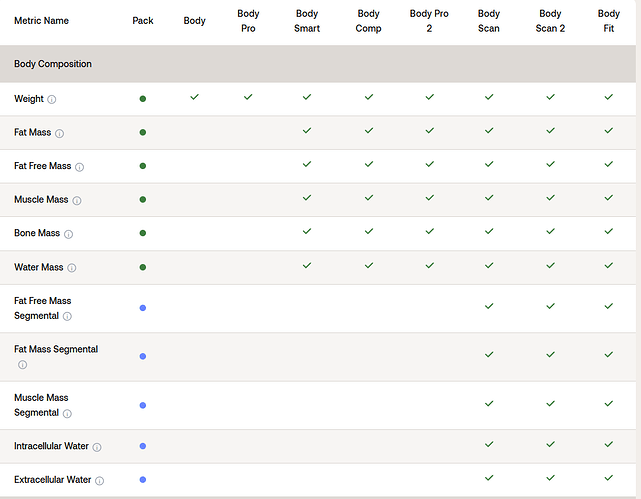The image size is (641, 499).
Task: Click the green Pack dot for Bone Mass
Action: click(143, 233)
